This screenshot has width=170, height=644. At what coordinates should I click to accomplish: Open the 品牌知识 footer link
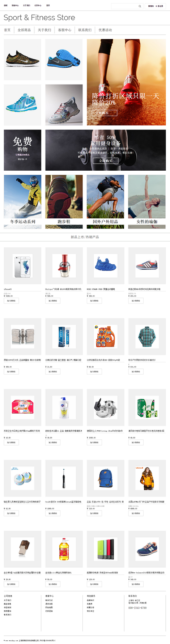[x=90, y=600]
